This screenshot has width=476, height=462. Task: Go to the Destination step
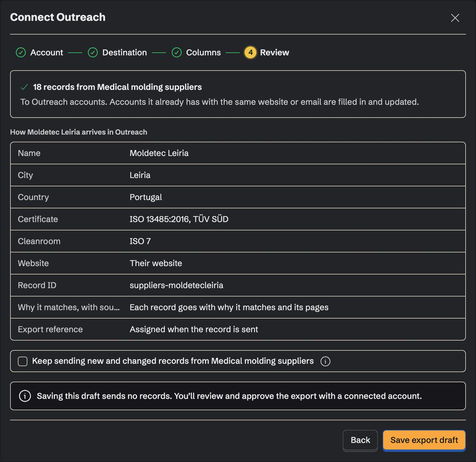click(x=125, y=52)
